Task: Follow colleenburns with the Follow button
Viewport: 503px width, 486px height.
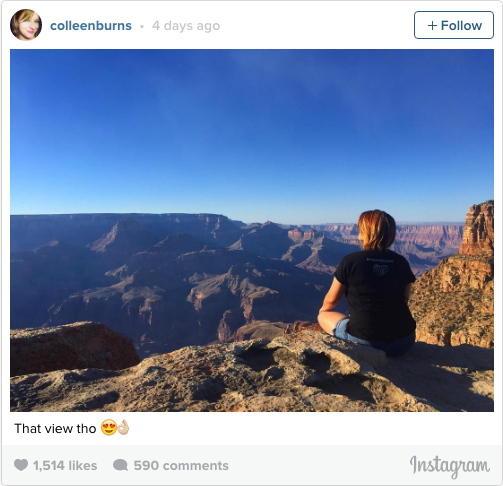Action: [x=454, y=25]
